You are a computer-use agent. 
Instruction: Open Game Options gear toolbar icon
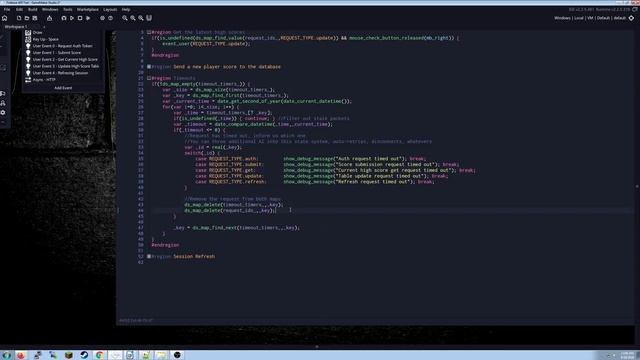point(102,18)
